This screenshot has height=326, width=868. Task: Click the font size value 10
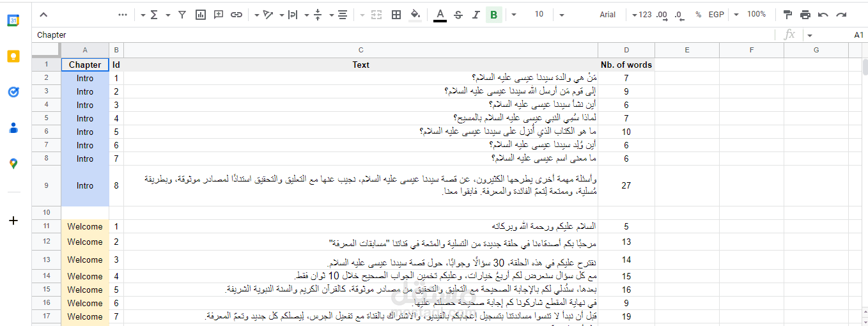click(x=539, y=14)
